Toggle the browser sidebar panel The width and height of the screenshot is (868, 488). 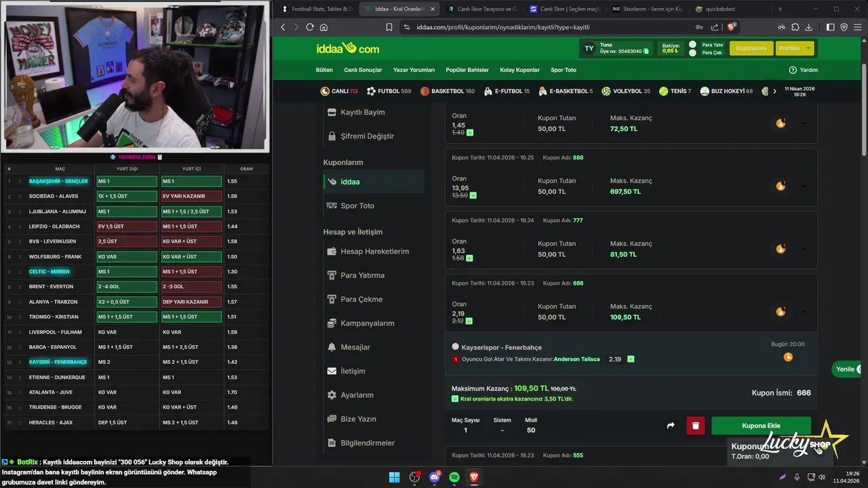[x=830, y=27]
